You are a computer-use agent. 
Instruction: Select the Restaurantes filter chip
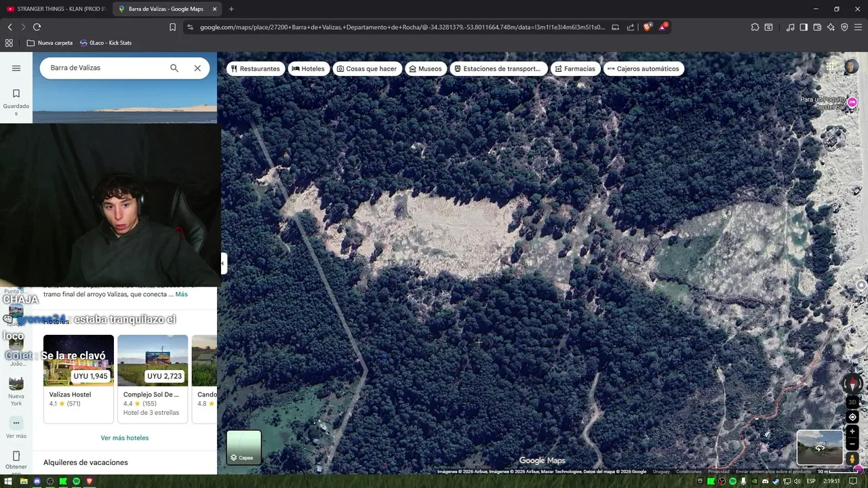256,68
